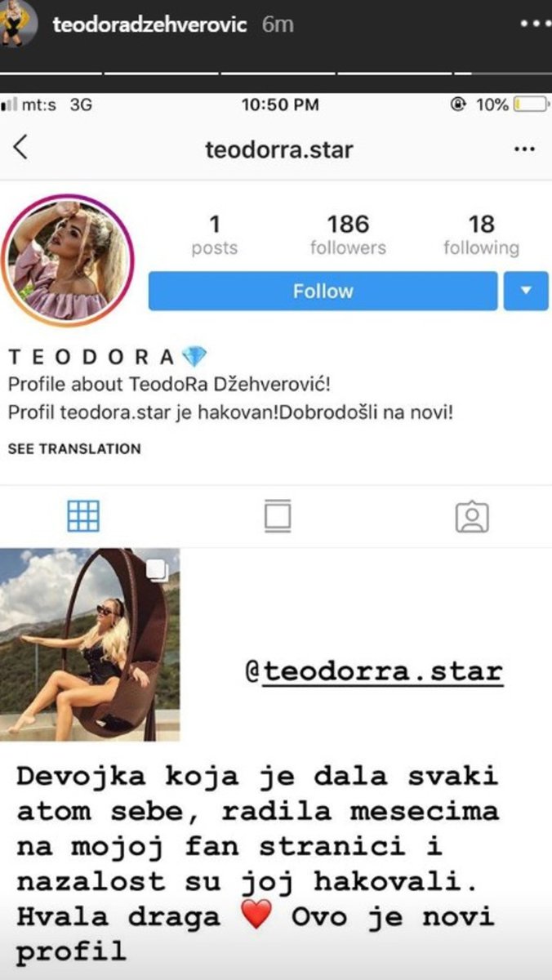
Task: Tap the multi-photo carousel icon on post
Action: point(158,570)
